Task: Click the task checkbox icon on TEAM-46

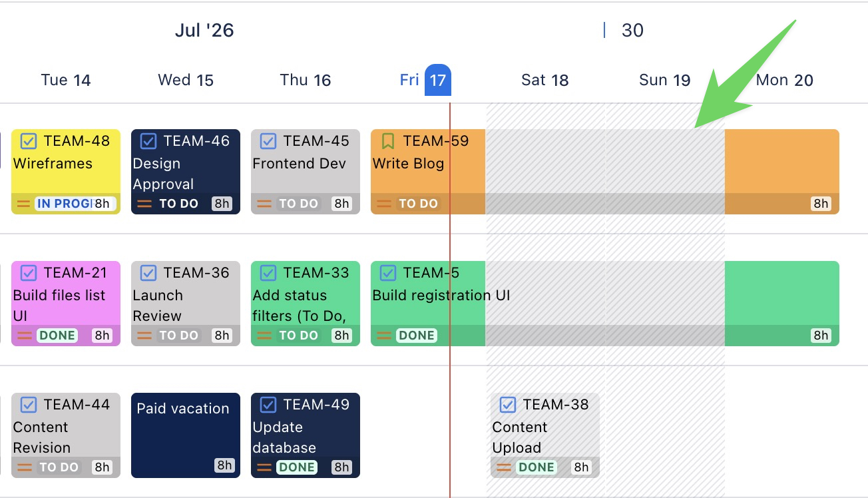Action: (148, 141)
